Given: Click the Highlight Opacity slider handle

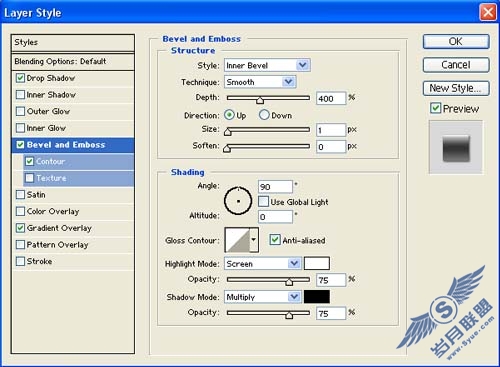Looking at the screenshot, I should 289,282.
